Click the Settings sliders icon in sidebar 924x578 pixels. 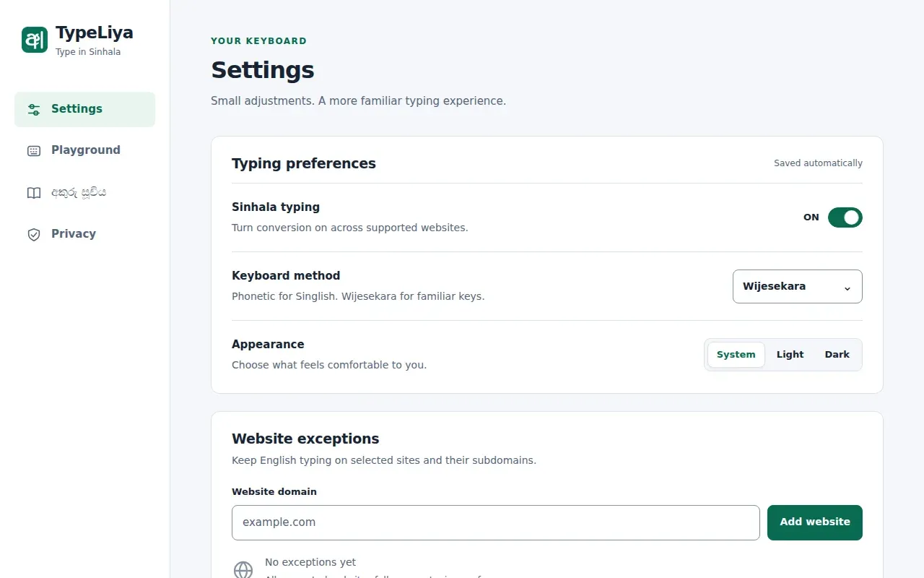34,110
